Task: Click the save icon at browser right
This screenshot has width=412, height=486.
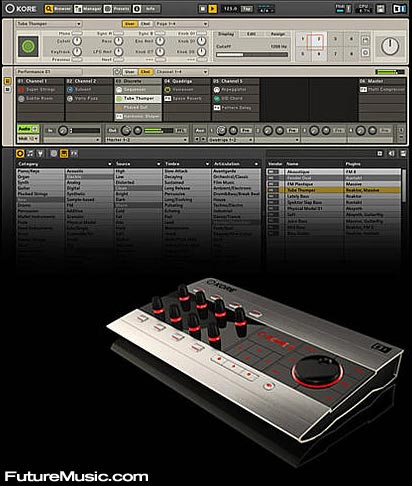Action: 403,153
